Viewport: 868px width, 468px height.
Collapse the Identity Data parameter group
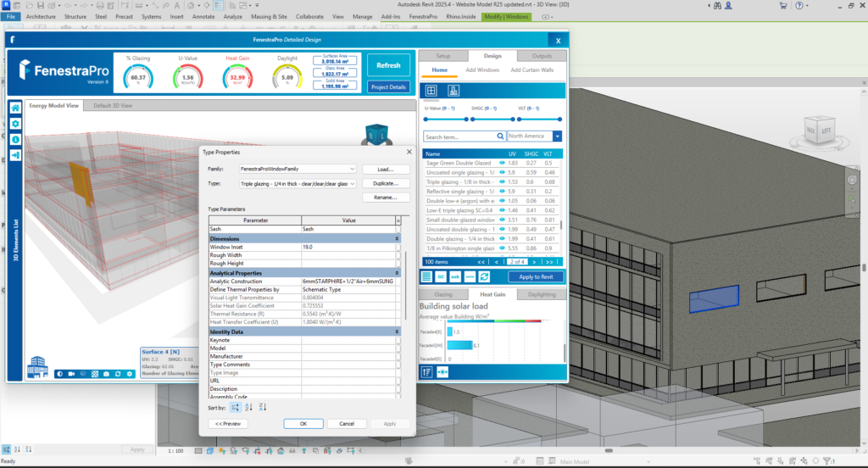(397, 331)
